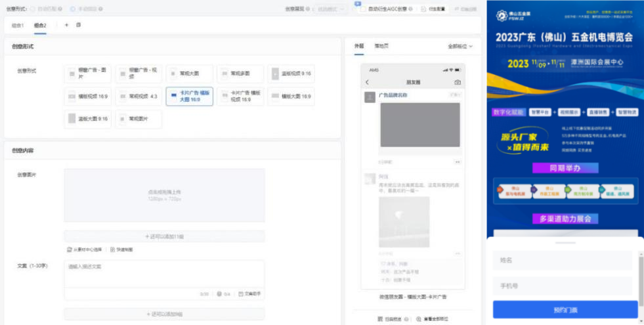Viewport: 644px width, 325px height.
Task: Switch to the 外层 preview tab
Action: tap(359, 46)
